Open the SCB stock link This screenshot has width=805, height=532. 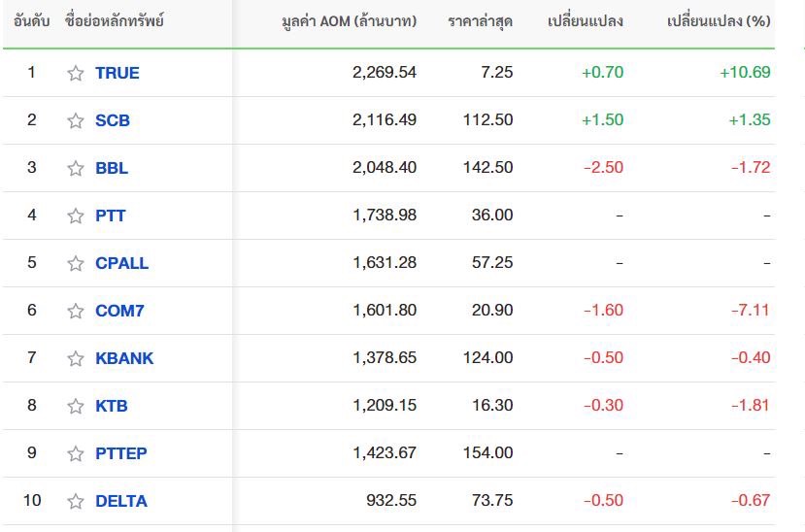[x=113, y=120]
